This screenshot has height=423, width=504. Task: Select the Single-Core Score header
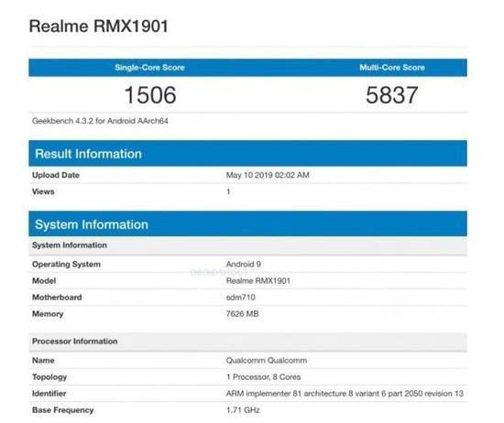coord(149,68)
